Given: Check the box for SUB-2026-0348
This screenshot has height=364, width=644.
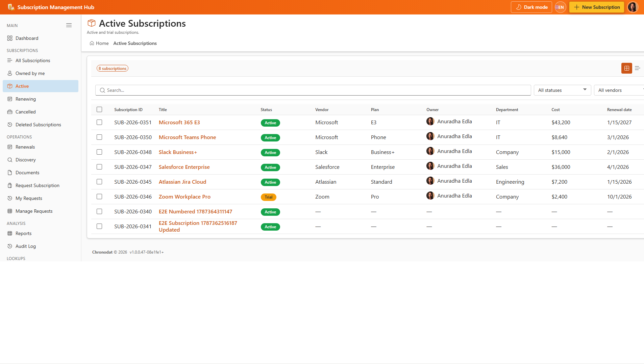Looking at the screenshot, I should coord(99,152).
